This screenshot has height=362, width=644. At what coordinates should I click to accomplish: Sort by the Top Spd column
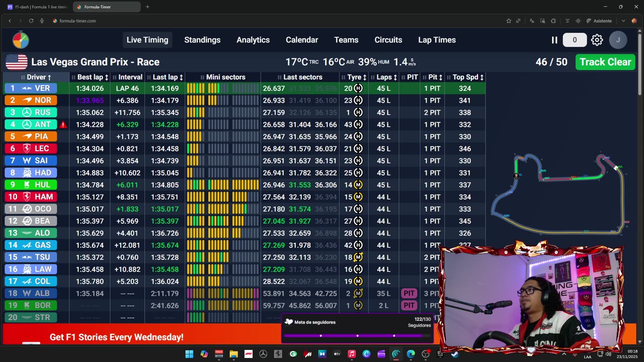point(465,77)
